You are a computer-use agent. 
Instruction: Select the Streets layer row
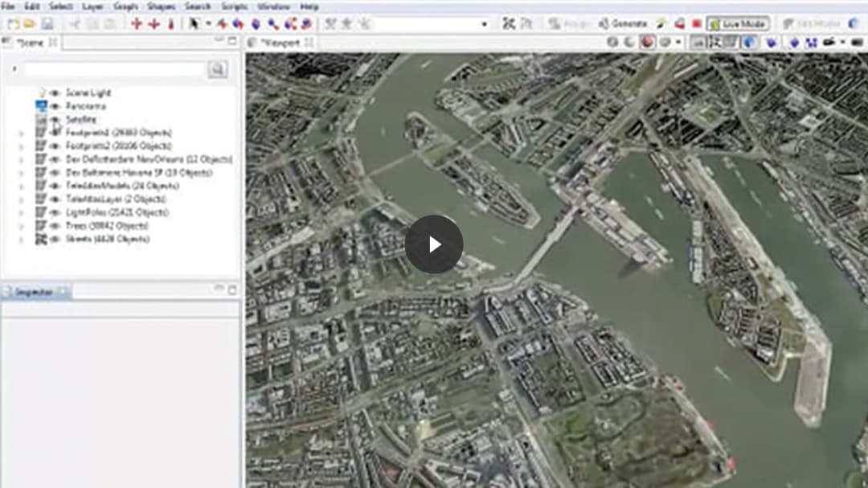point(108,239)
